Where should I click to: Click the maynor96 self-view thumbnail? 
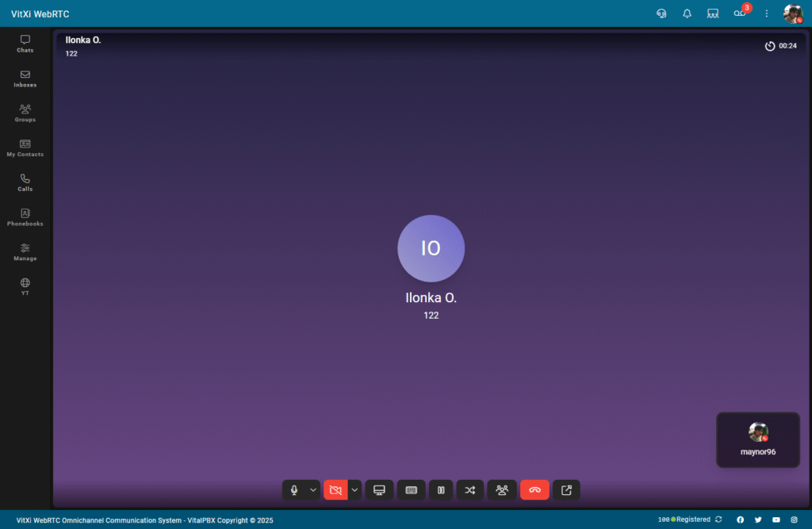tap(757, 439)
